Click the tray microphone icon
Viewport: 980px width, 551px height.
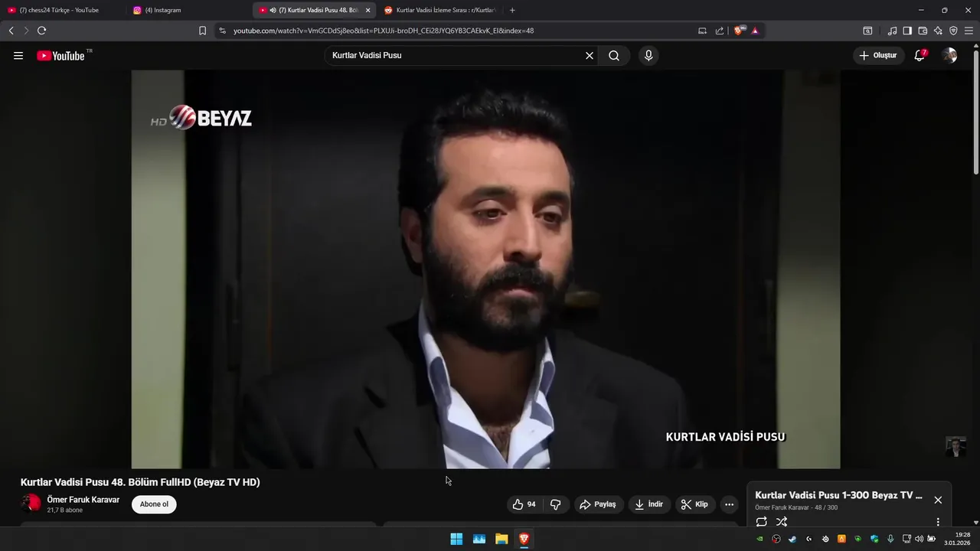(890, 539)
